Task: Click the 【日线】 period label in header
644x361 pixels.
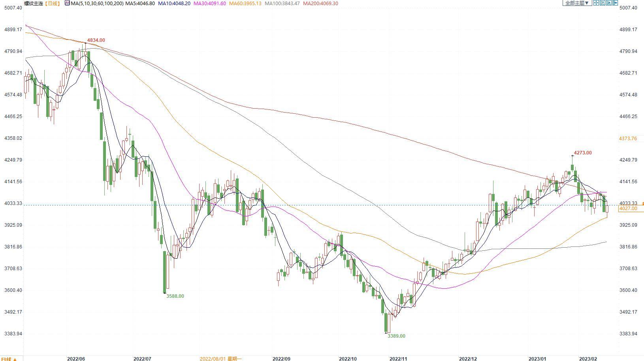Action: click(52, 3)
